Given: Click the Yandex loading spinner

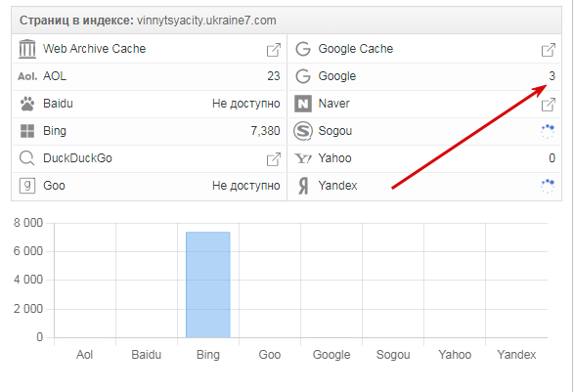Looking at the screenshot, I should click(x=548, y=186).
